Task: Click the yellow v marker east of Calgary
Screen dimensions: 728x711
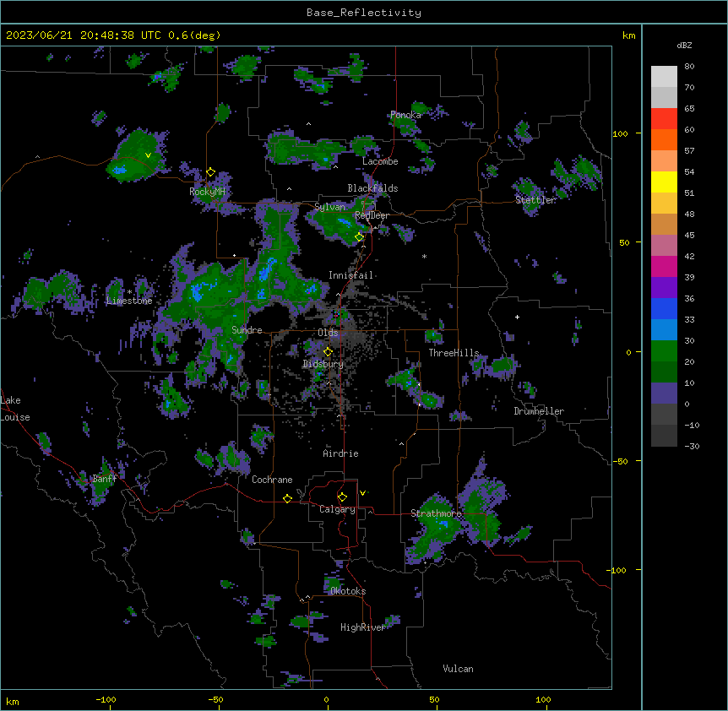Action: tap(362, 493)
